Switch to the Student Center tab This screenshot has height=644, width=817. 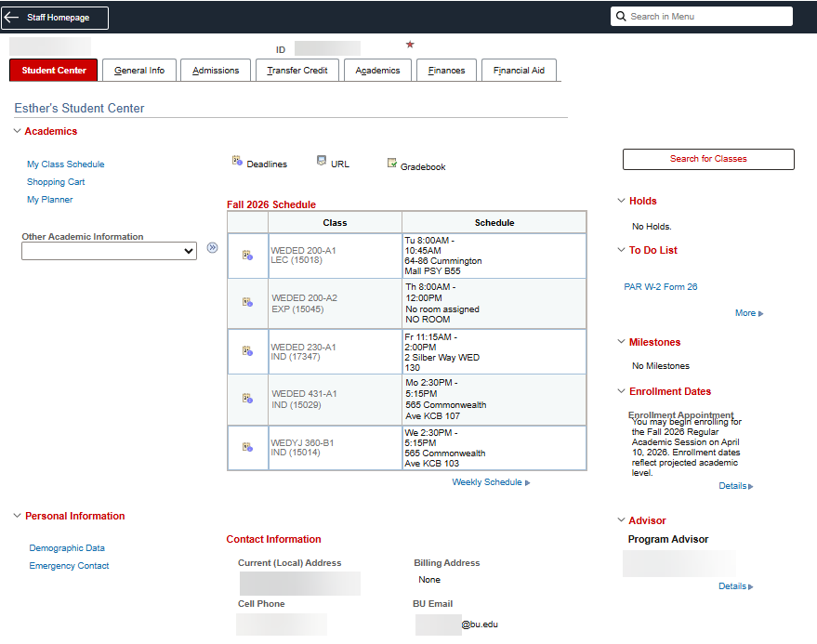54,70
